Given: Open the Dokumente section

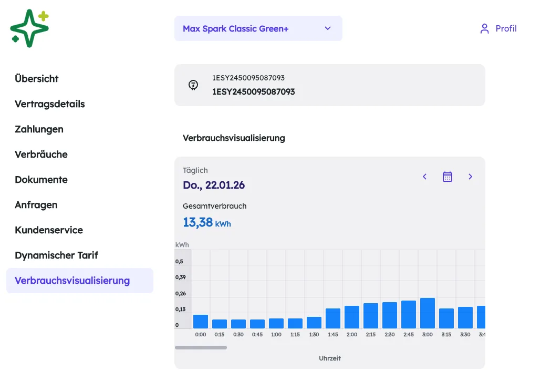Looking at the screenshot, I should (41, 179).
